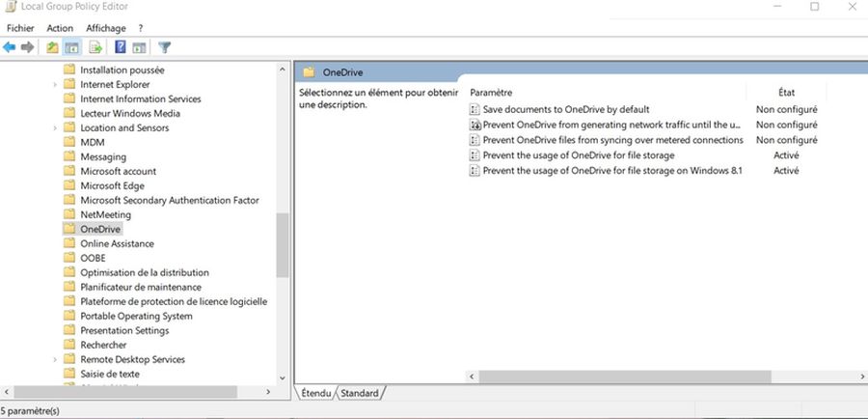Screen dimensions: 868x419
Task: Click the Back arrow toolbar icon
Action: point(9,47)
